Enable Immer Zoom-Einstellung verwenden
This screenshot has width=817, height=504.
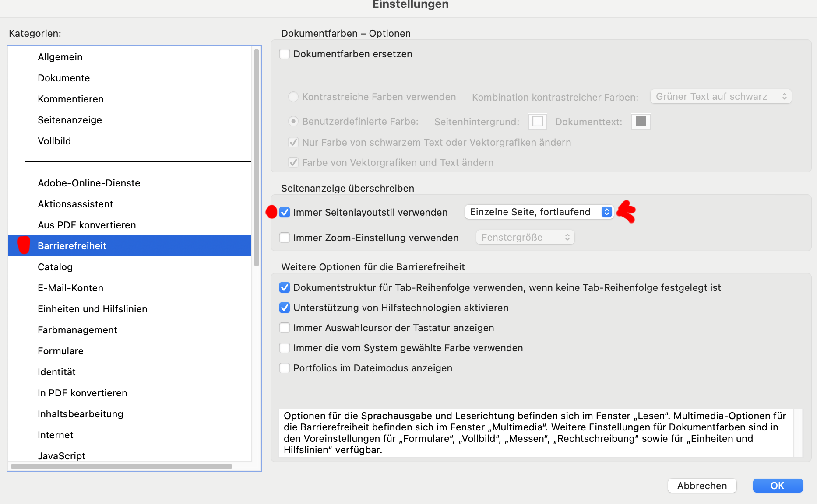[285, 238]
